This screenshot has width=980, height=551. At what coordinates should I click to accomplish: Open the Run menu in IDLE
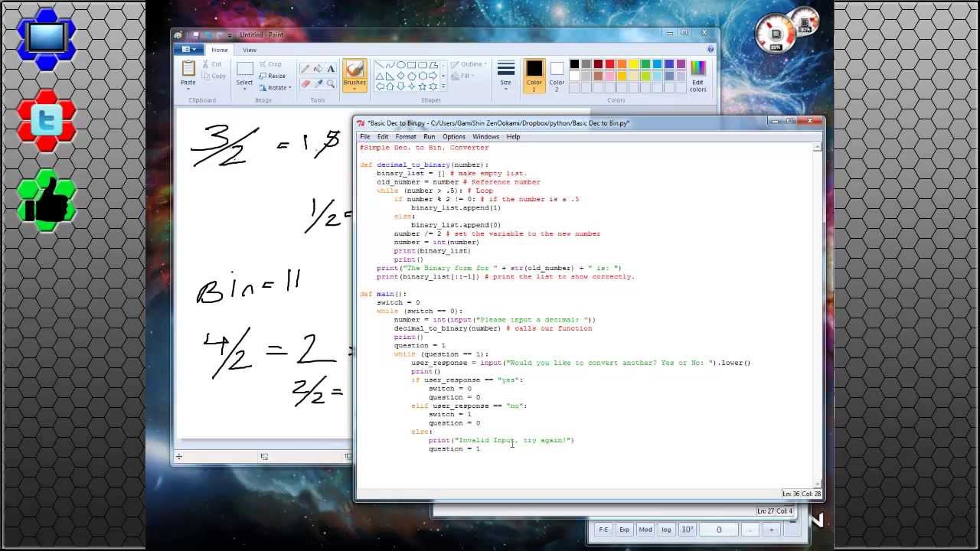click(429, 137)
